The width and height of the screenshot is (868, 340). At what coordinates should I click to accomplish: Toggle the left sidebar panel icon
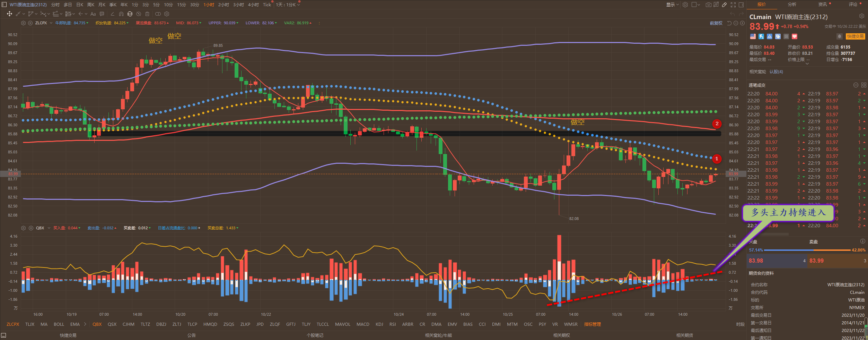click(4, 5)
